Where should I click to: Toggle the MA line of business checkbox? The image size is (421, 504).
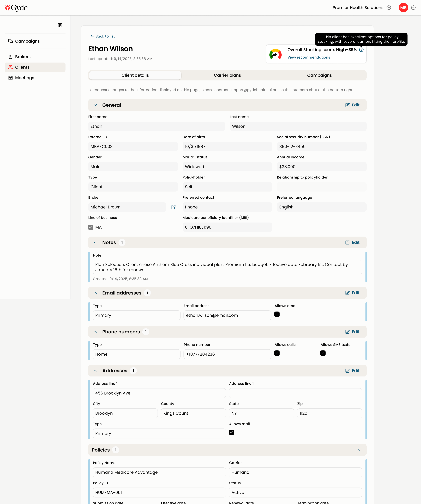click(91, 227)
